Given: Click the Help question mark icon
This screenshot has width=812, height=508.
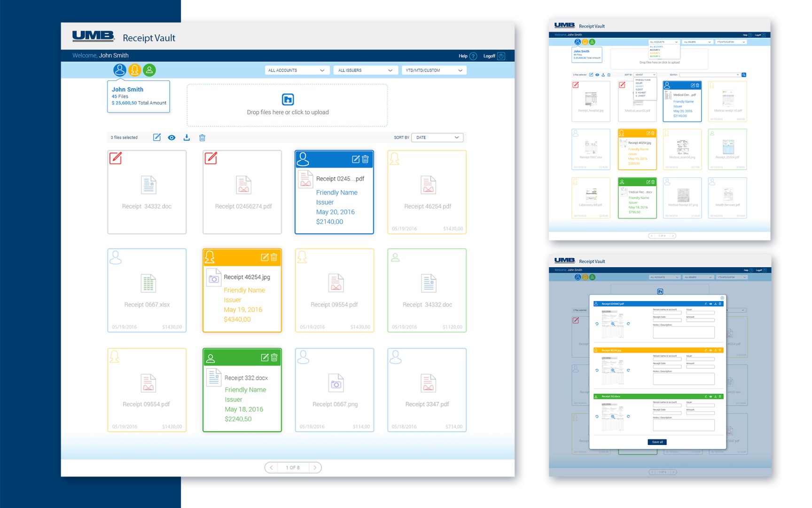Looking at the screenshot, I should click(473, 56).
